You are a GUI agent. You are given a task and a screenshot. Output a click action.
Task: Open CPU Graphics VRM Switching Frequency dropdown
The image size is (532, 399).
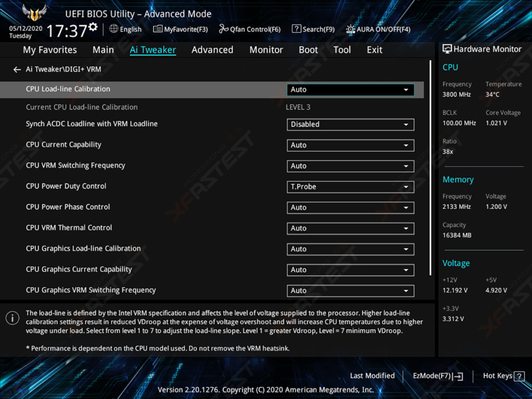coord(351,291)
